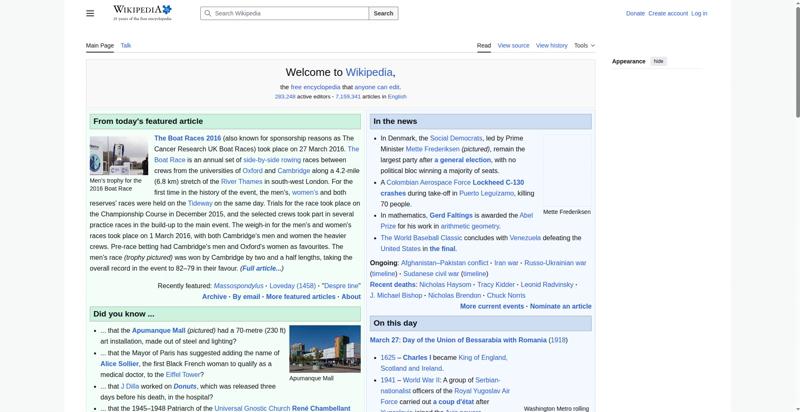
Task: Open the Boat Race trophy thumbnail
Action: point(118,155)
